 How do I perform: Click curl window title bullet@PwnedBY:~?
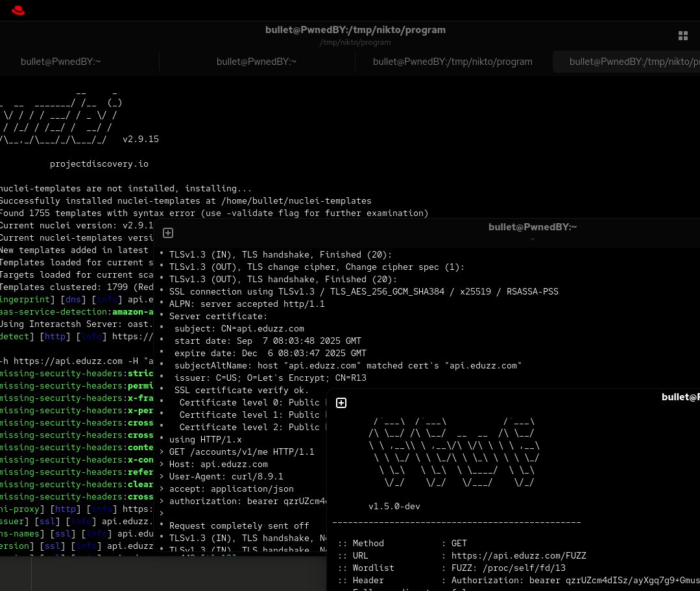point(533,227)
